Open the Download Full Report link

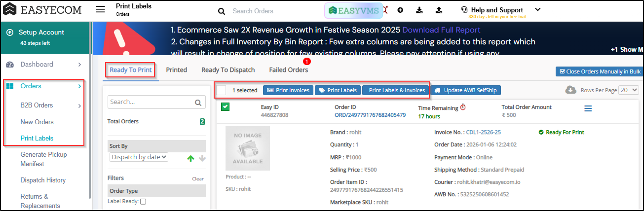pyautogui.click(x=441, y=30)
